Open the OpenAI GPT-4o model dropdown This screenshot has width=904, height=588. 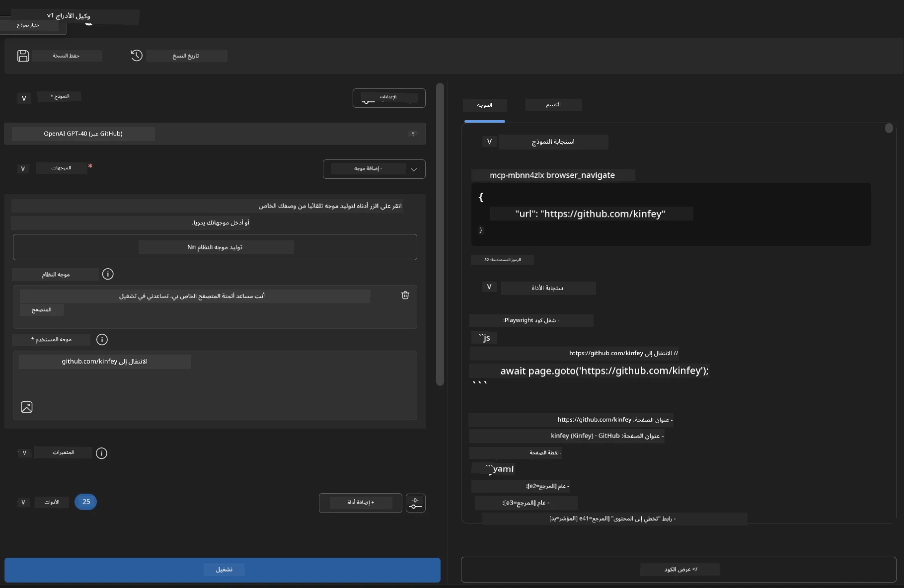215,134
